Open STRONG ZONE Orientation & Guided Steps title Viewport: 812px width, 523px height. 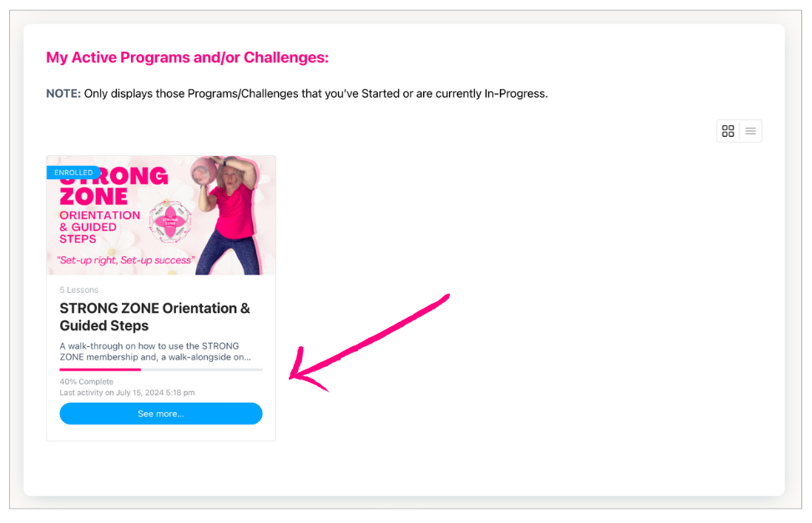(154, 317)
